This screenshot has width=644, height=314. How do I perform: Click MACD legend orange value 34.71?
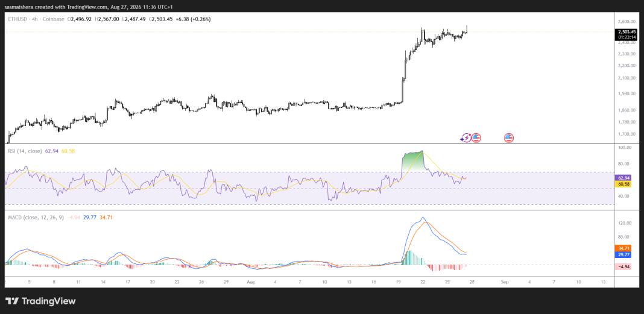[106, 218]
